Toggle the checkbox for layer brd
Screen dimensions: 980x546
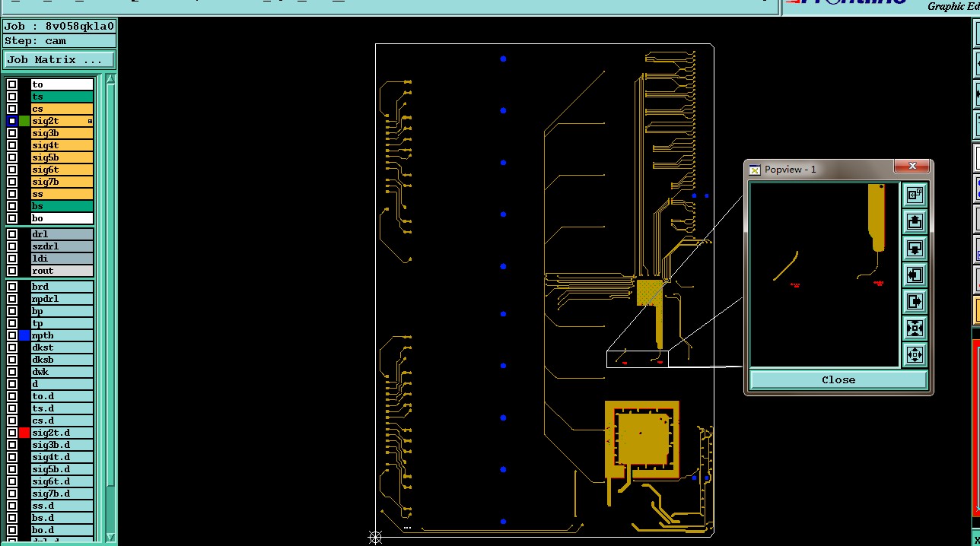click(12, 287)
